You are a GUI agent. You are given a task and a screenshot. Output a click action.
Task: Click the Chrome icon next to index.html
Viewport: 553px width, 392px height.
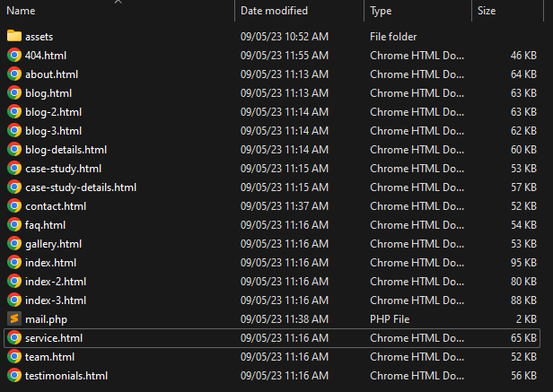(14, 262)
